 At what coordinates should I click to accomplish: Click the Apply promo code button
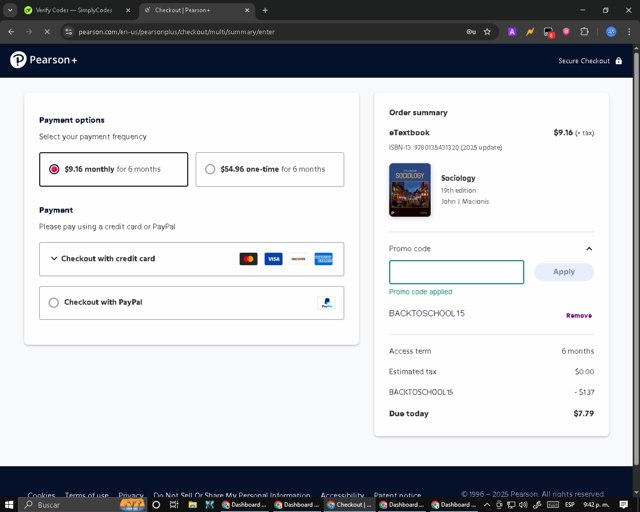564,272
